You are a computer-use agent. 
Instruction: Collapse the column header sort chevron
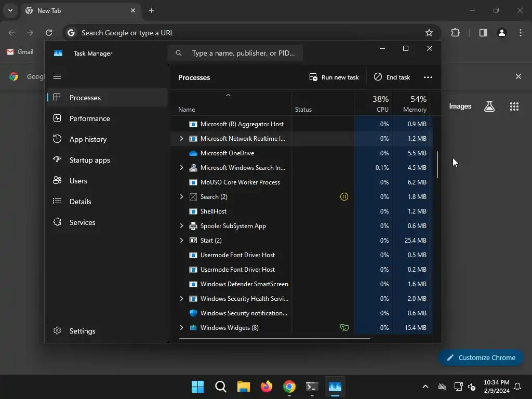(x=229, y=96)
